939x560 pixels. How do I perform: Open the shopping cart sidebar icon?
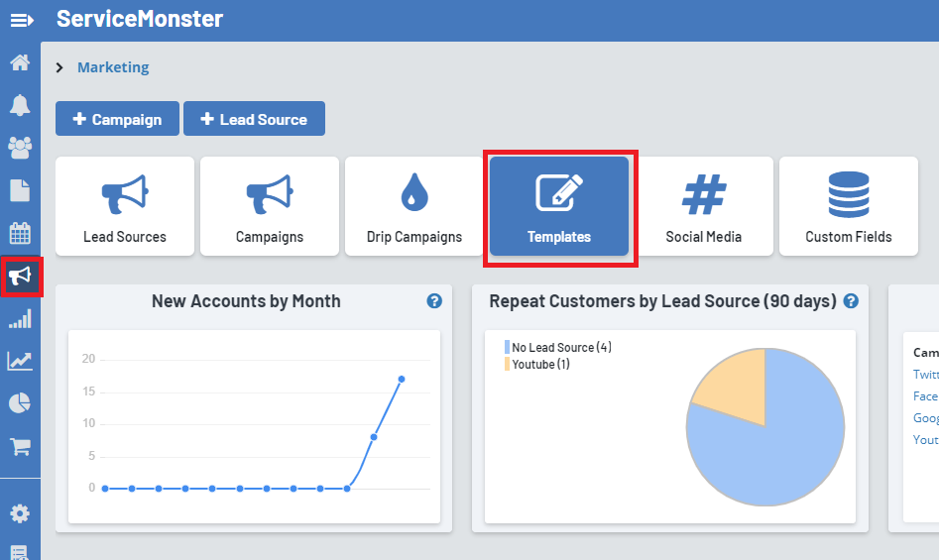click(20, 446)
